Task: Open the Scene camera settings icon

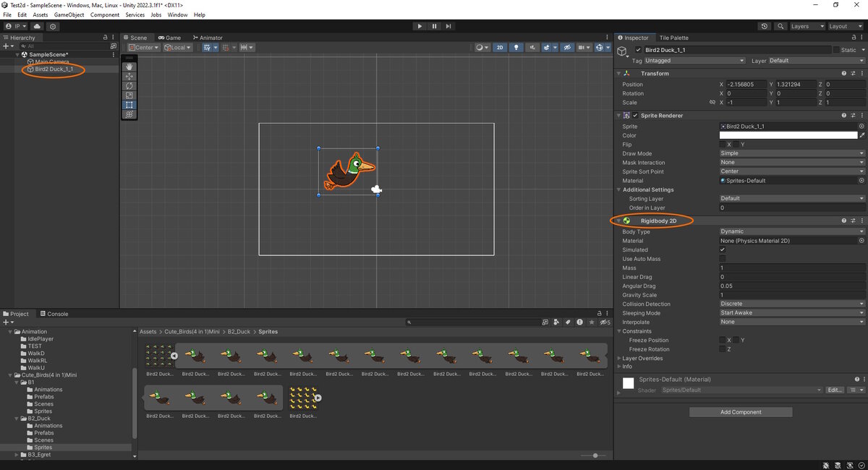Action: click(584, 48)
